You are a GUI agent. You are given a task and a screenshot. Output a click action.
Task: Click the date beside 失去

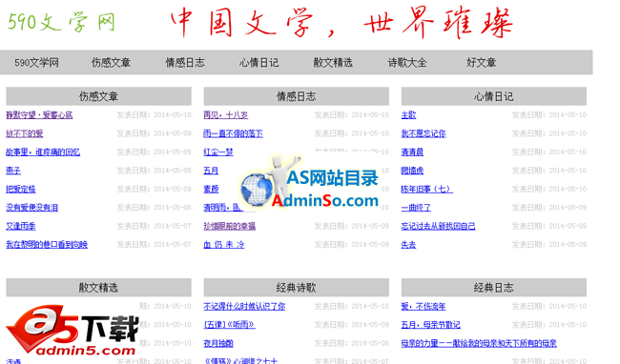[549, 245]
